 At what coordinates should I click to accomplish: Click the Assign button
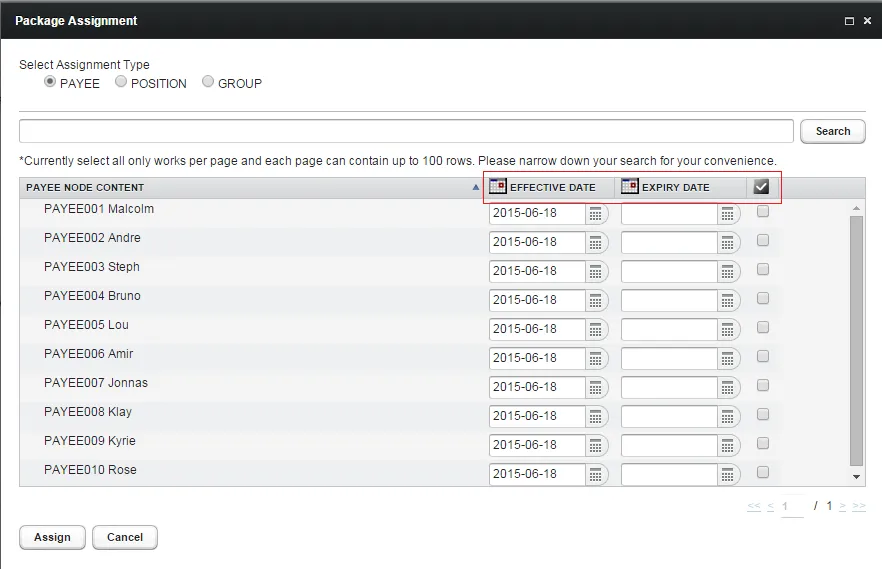pyautogui.click(x=52, y=538)
